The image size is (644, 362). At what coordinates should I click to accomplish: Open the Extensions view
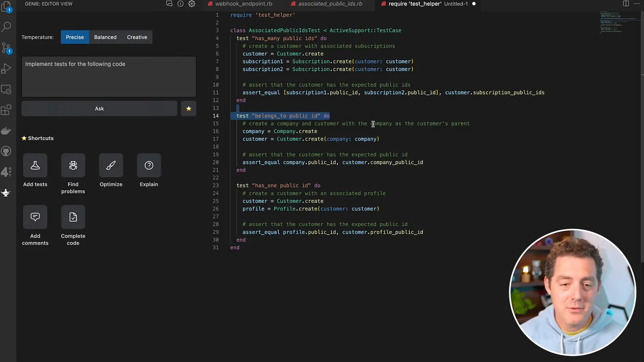tap(6, 110)
